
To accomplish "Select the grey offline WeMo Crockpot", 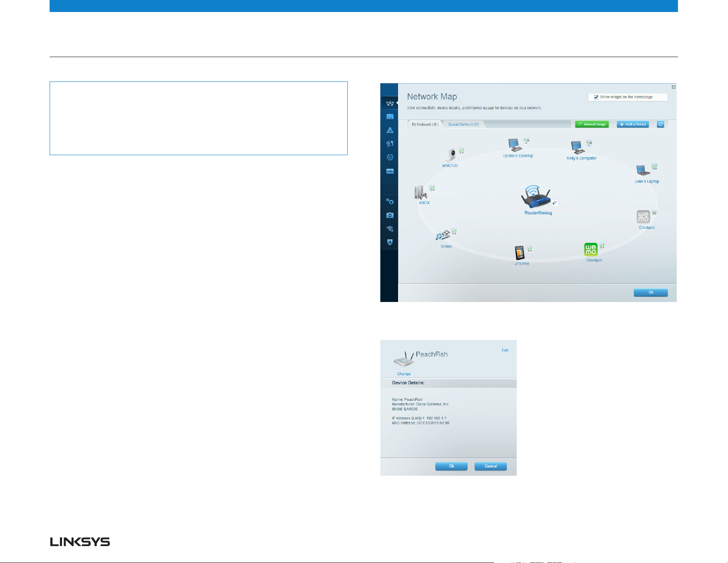I will tap(643, 217).
